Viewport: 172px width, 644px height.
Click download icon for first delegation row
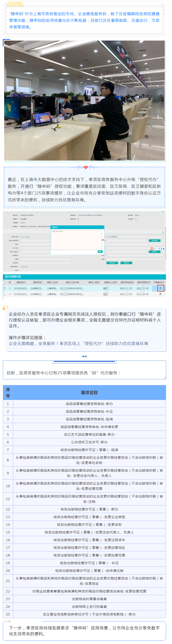[x=160, y=288]
